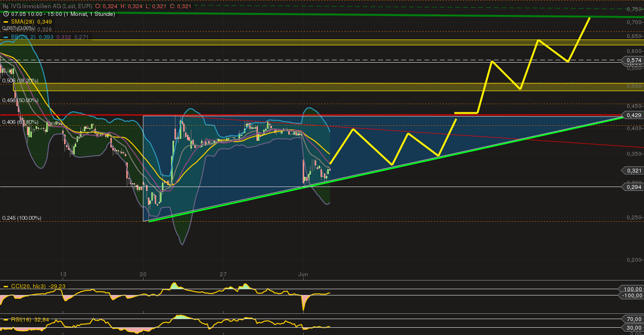Click the '20' date label on the time axis
644x335 pixels.
tap(144, 274)
